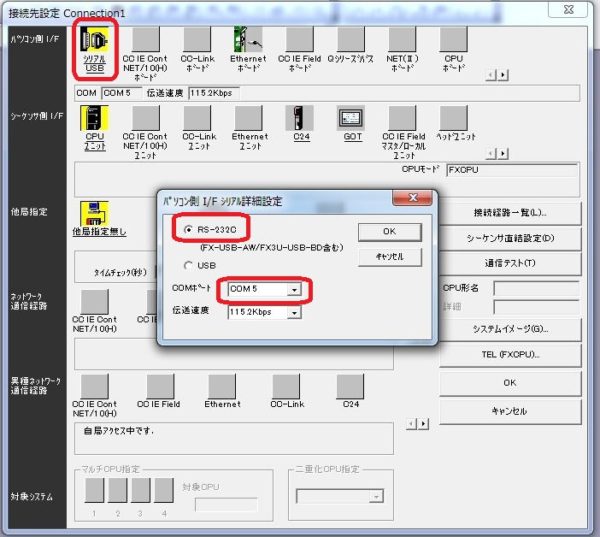600x537 pixels.
Task: Select CC IE Cont NET/10(H) network route icon
Action: coord(95,302)
